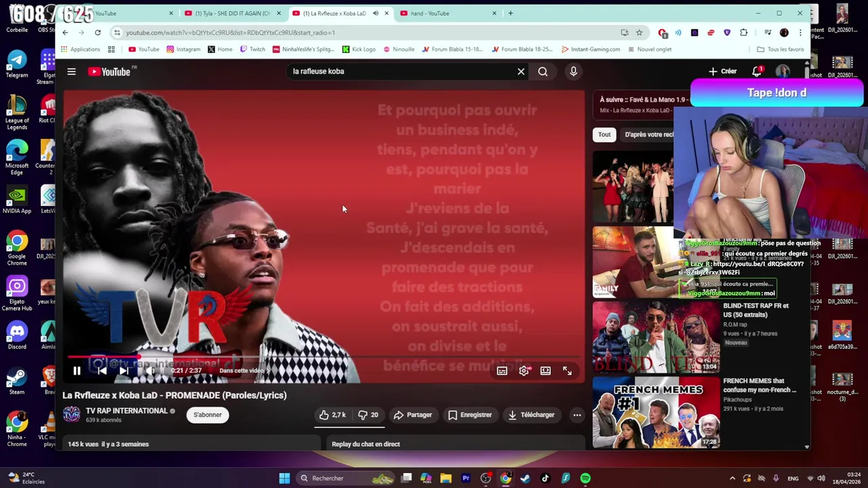Run search with the magnifier button
The width and height of the screenshot is (868, 488).
coord(542,71)
